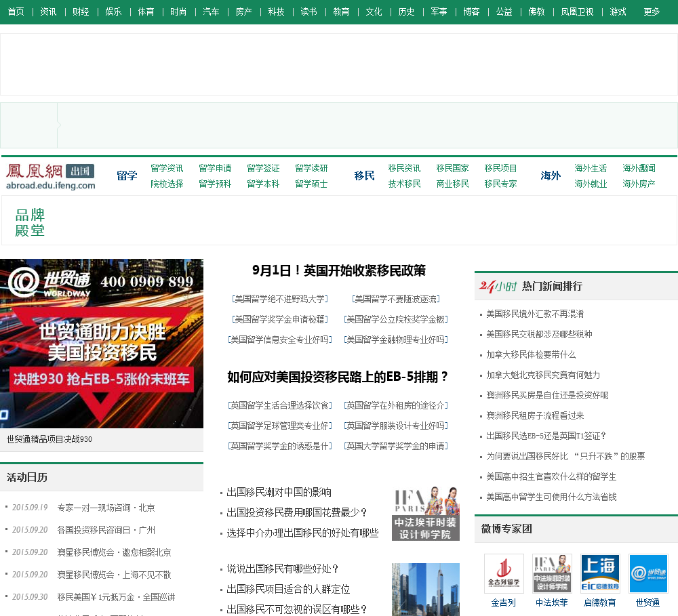678x616 pixels.
Task: Open 凤凰卫视 in the top navigation
Action: (x=577, y=12)
